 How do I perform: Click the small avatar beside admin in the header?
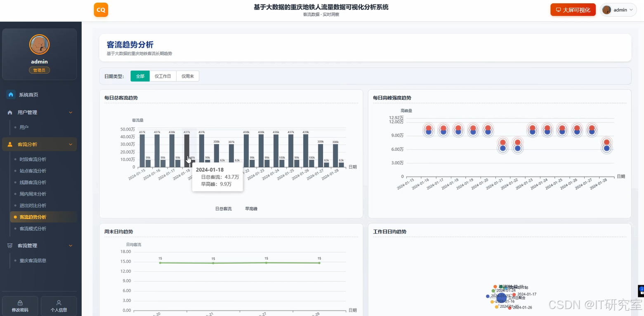click(x=606, y=10)
